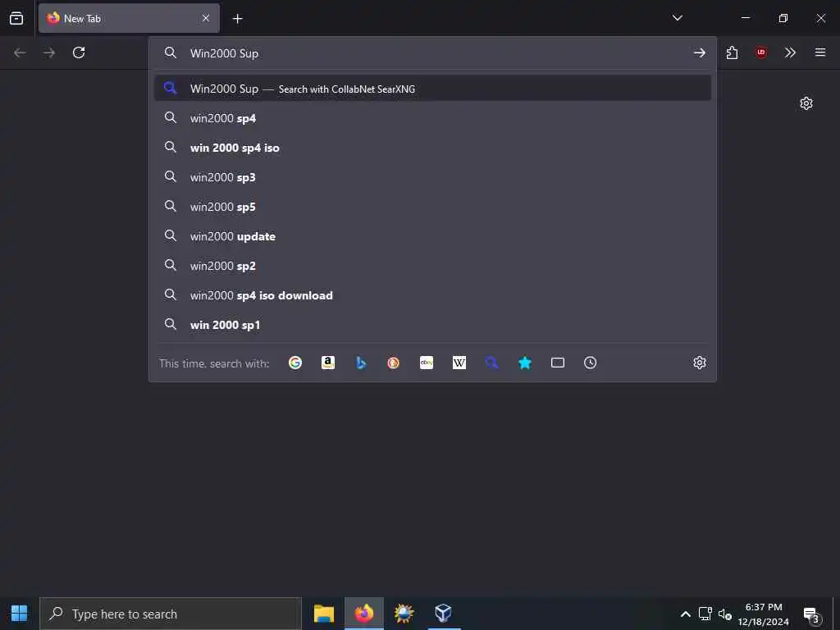
Task: Choose suggestion 'win 2000 sp1'
Action: [432, 324]
